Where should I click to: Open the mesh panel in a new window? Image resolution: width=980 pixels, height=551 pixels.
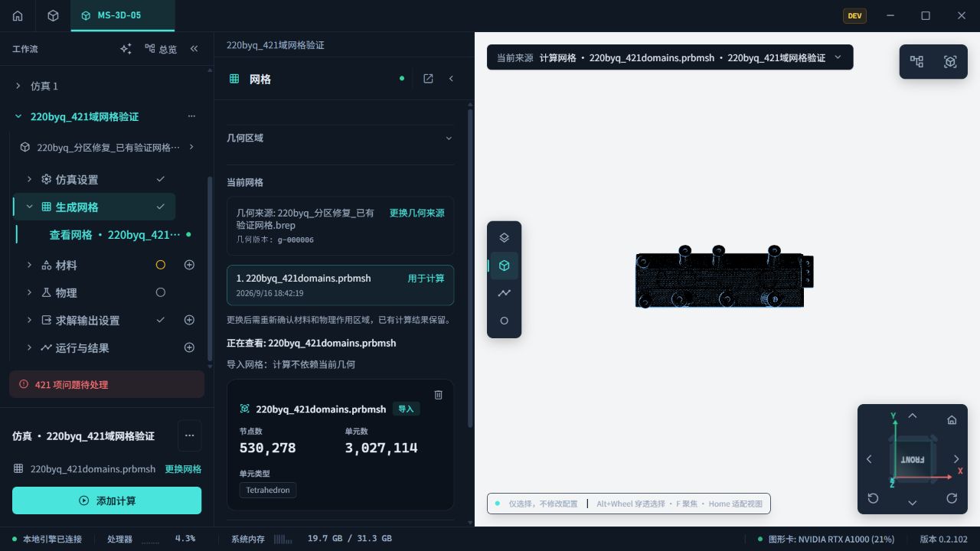click(x=428, y=78)
